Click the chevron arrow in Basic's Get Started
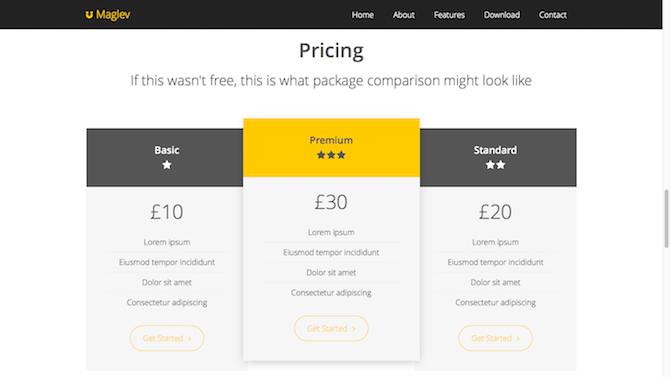This screenshot has height=377, width=670. [189, 339]
